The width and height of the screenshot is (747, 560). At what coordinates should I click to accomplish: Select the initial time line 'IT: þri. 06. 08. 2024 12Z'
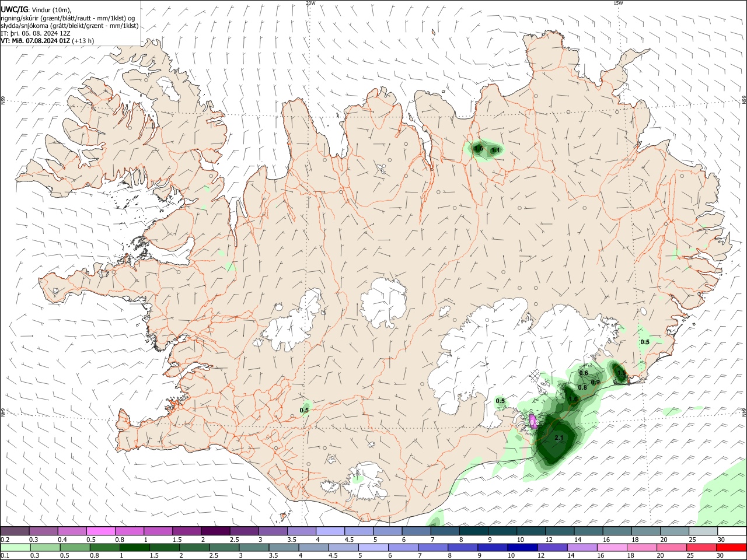click(37, 33)
